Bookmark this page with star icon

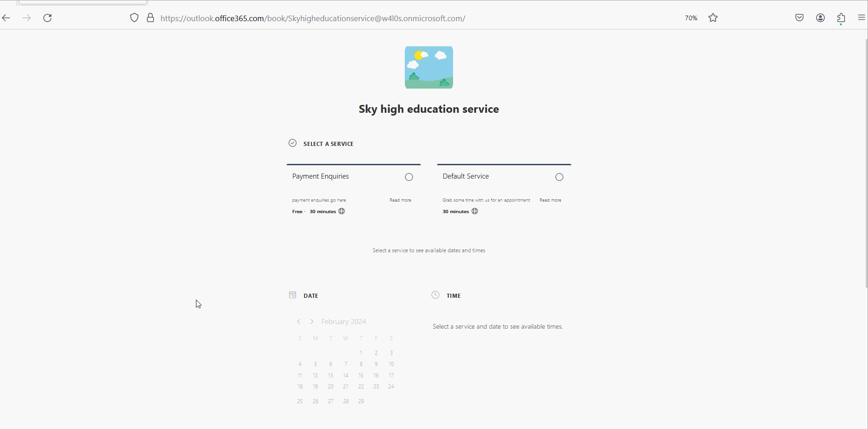click(713, 18)
